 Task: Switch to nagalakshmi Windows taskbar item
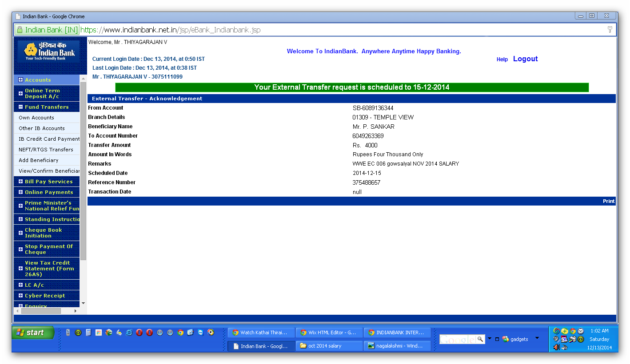(397, 346)
